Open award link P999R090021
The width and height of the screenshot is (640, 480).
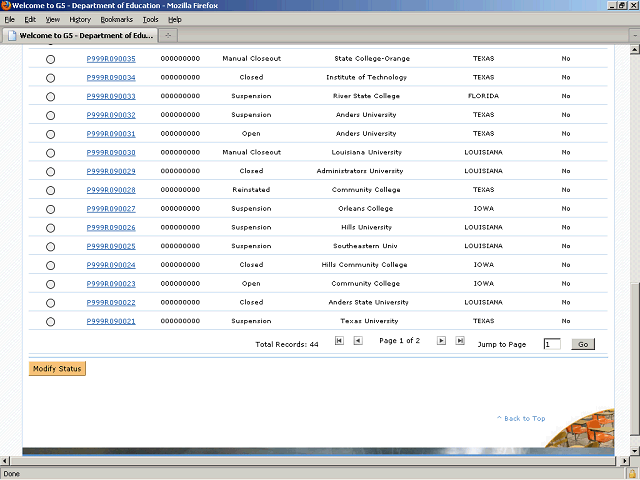click(111, 322)
